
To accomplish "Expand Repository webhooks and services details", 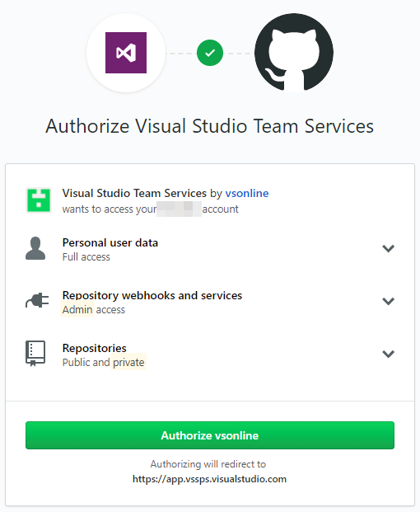I will 389,301.
